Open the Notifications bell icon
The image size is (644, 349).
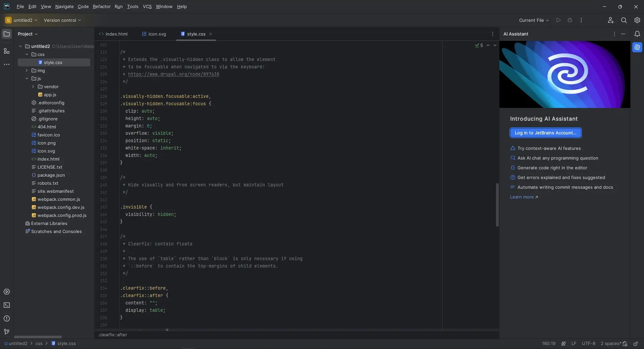pos(637,34)
